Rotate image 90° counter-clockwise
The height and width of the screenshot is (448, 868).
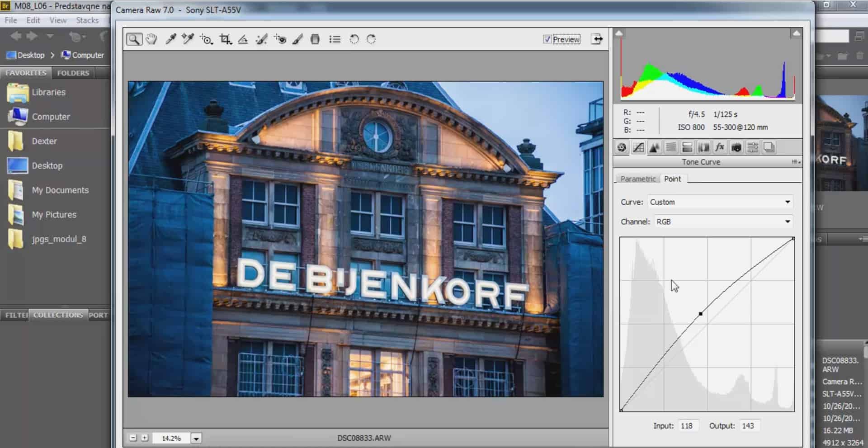[x=354, y=39]
